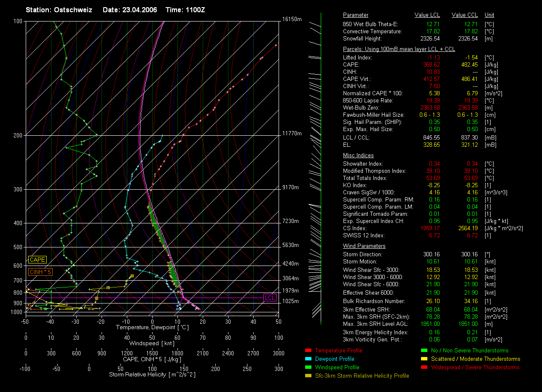Select the Parameter column header
Viewport: 542px width, 392px height.
355,15
